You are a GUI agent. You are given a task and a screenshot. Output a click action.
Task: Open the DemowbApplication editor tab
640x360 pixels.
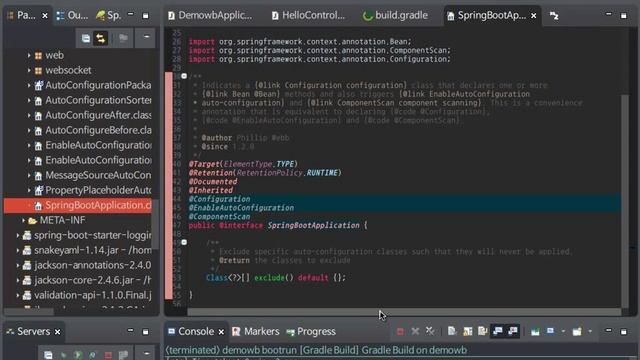[210, 16]
